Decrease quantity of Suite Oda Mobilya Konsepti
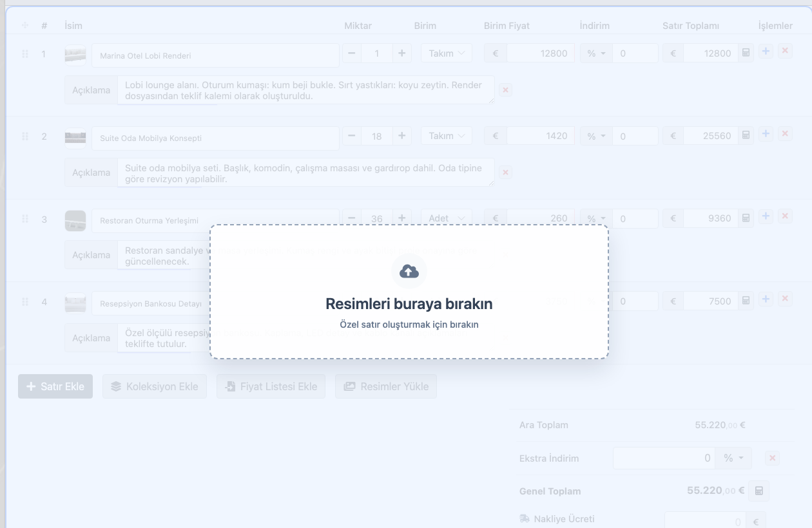The width and height of the screenshot is (812, 528). (x=351, y=135)
